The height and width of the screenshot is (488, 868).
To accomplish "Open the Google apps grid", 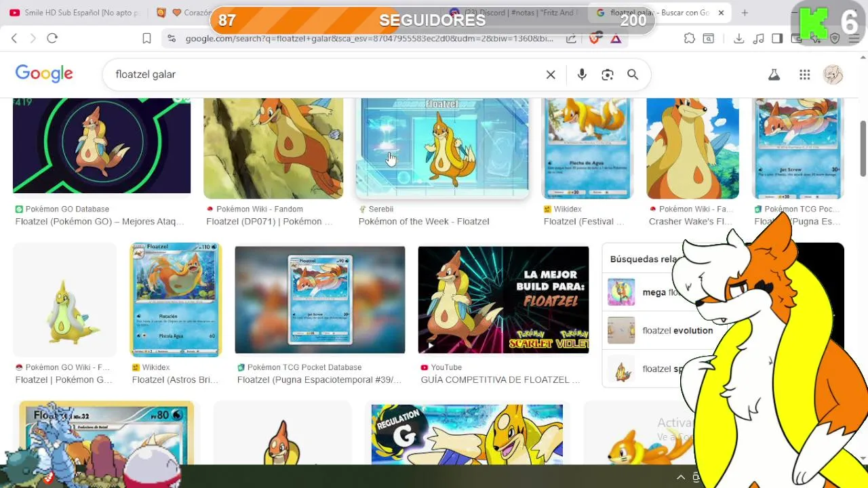I will click(x=805, y=75).
